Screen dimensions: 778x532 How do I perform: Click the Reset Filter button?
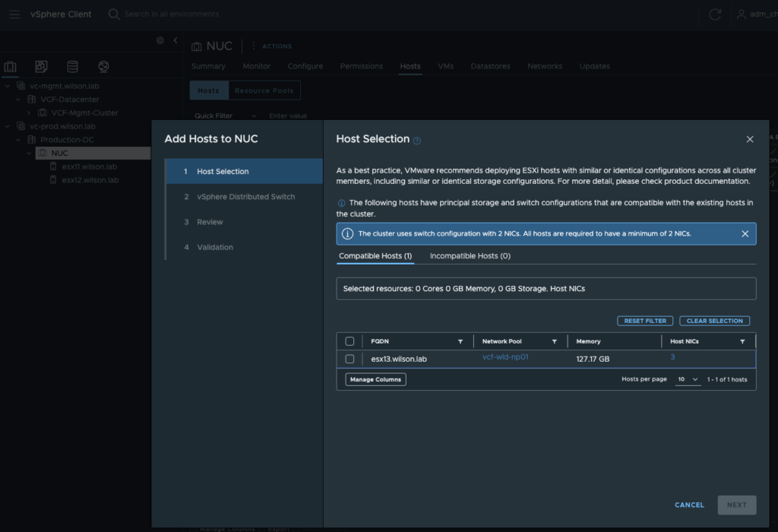pyautogui.click(x=645, y=321)
